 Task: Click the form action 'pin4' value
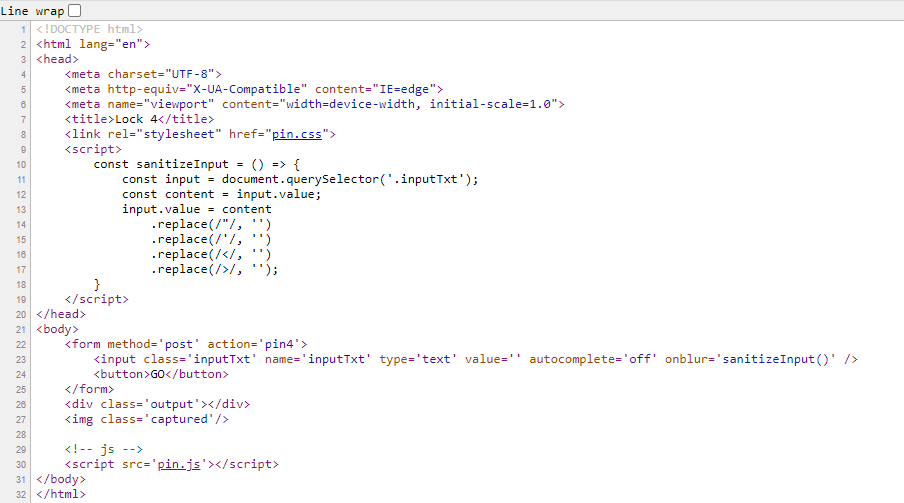[285, 344]
